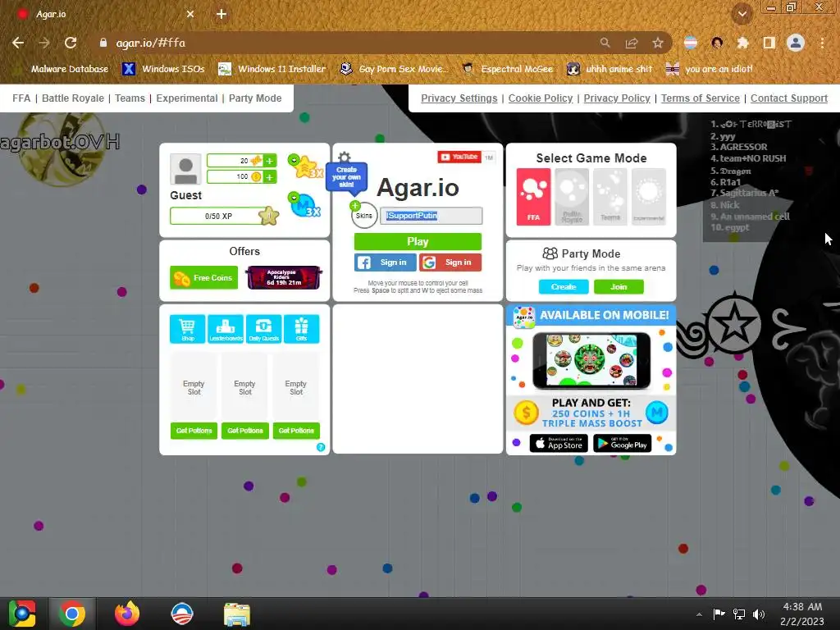The width and height of the screenshot is (840, 630).
Task: Switch to Experimental in top menu
Action: [x=187, y=98]
